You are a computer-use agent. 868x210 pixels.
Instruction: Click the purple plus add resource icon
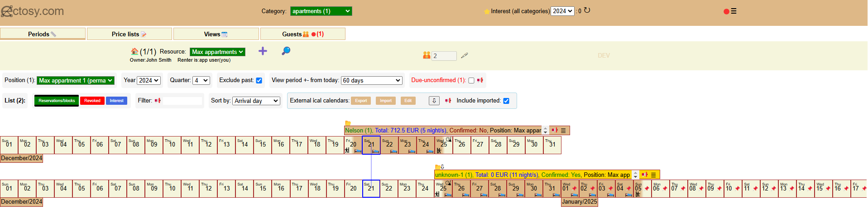pyautogui.click(x=263, y=51)
